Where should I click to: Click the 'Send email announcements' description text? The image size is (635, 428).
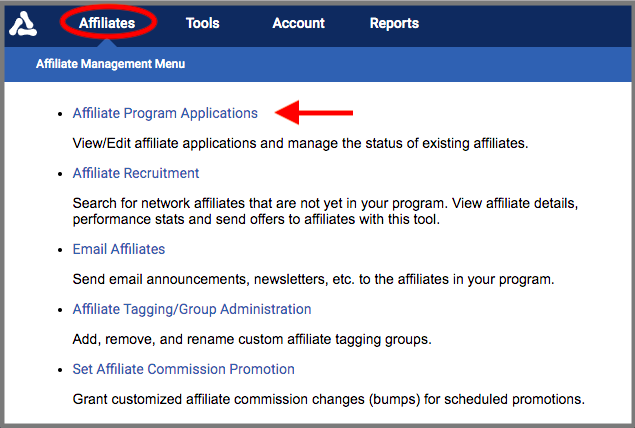313,279
